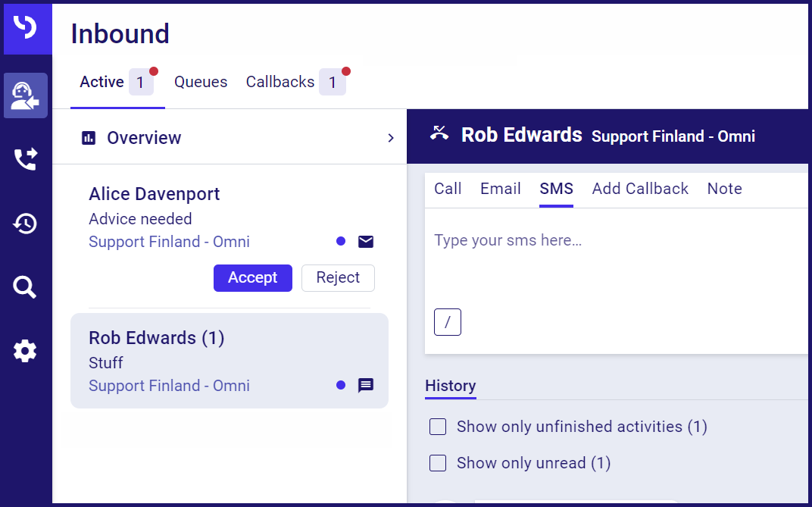Expand the Overview panel chevron
The width and height of the screenshot is (812, 507).
click(391, 138)
